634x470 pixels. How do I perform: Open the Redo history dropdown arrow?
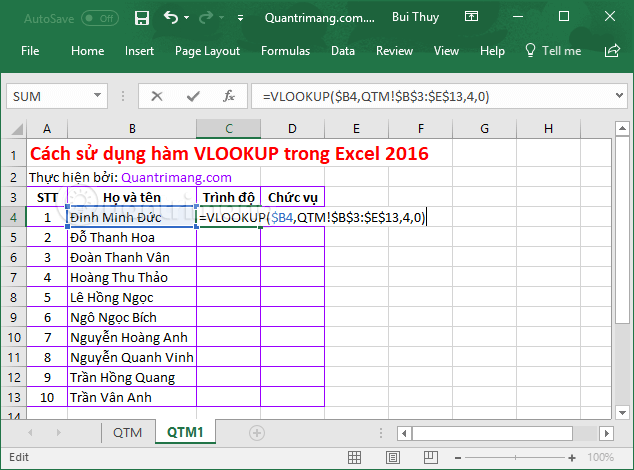[x=221, y=18]
